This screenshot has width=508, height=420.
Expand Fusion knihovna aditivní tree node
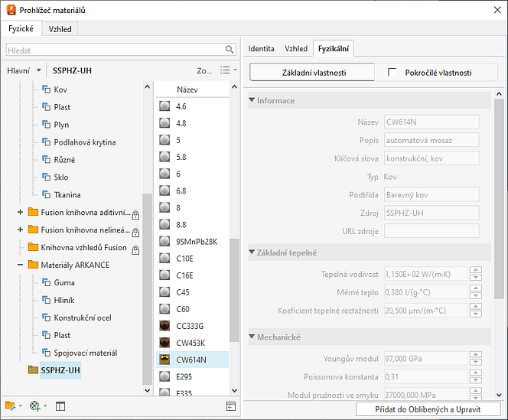tap(20, 212)
